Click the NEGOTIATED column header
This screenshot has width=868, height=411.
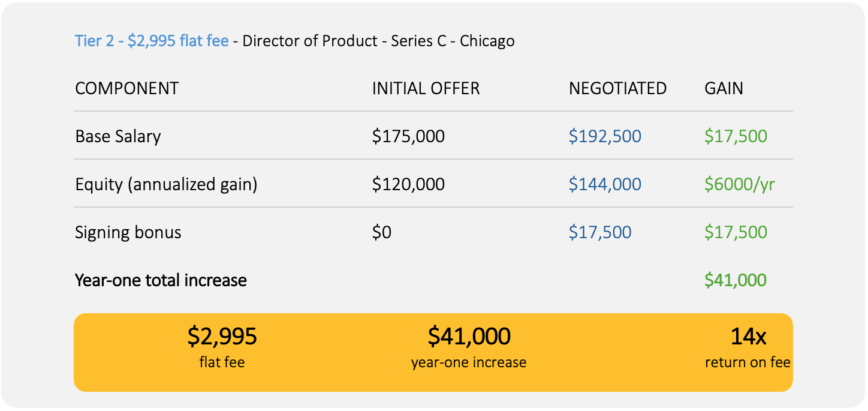[617, 88]
